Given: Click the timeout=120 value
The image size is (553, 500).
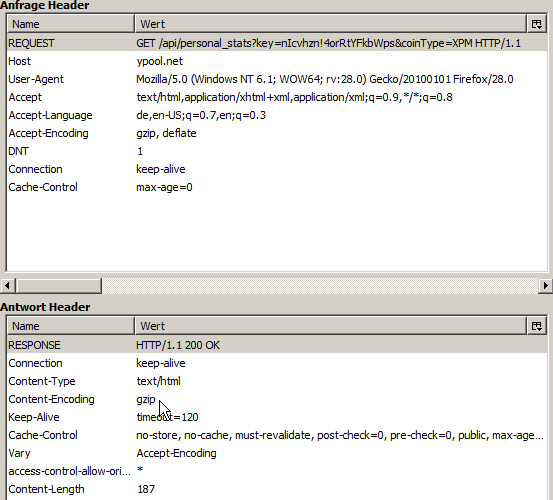Looking at the screenshot, I should point(167,417).
